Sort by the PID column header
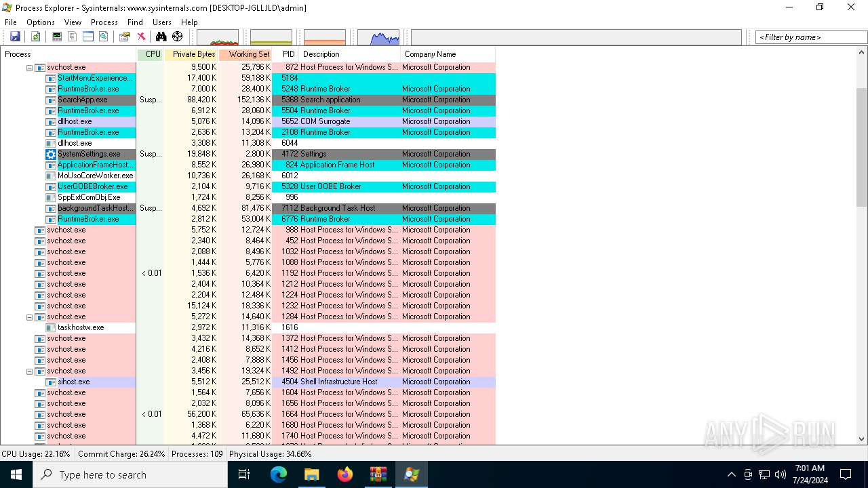The image size is (868, 488). click(285, 54)
